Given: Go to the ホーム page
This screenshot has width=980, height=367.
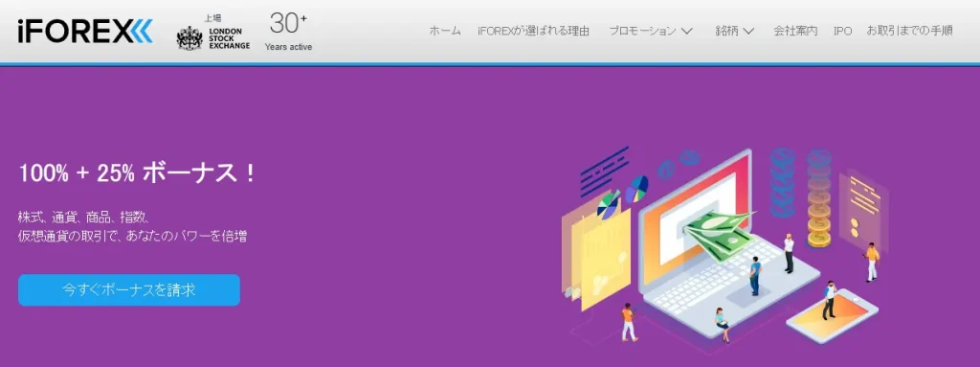Looking at the screenshot, I should click(x=445, y=31).
